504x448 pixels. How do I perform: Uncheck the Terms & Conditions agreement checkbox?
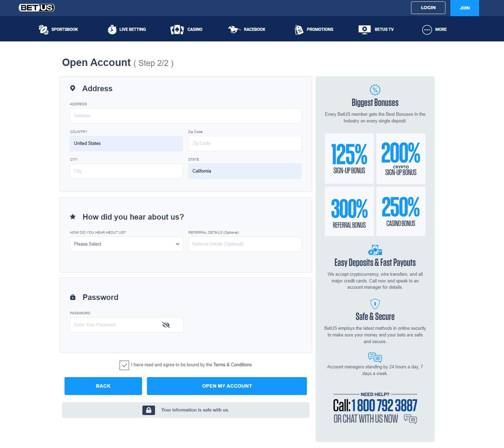click(124, 365)
